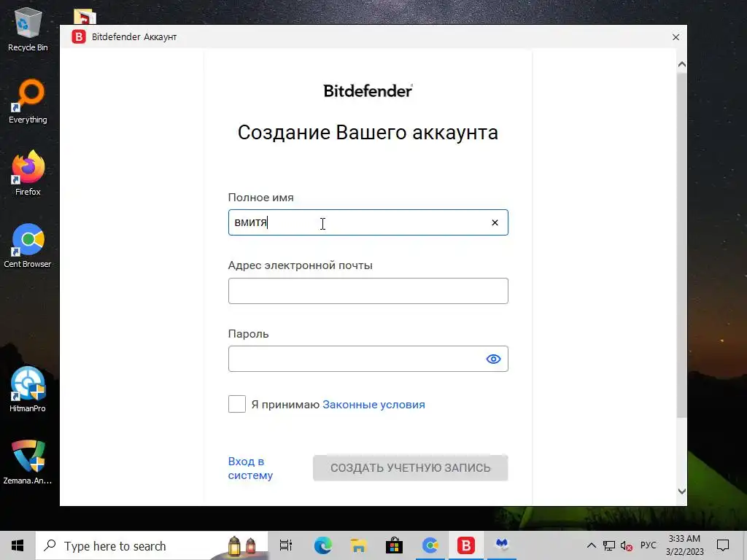Clear the full name field with X
Screen dimensions: 747x560
[495, 222]
